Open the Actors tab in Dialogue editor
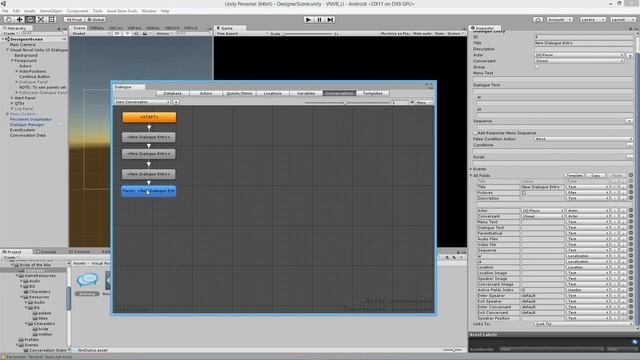This screenshot has width=640, height=360. click(206, 93)
